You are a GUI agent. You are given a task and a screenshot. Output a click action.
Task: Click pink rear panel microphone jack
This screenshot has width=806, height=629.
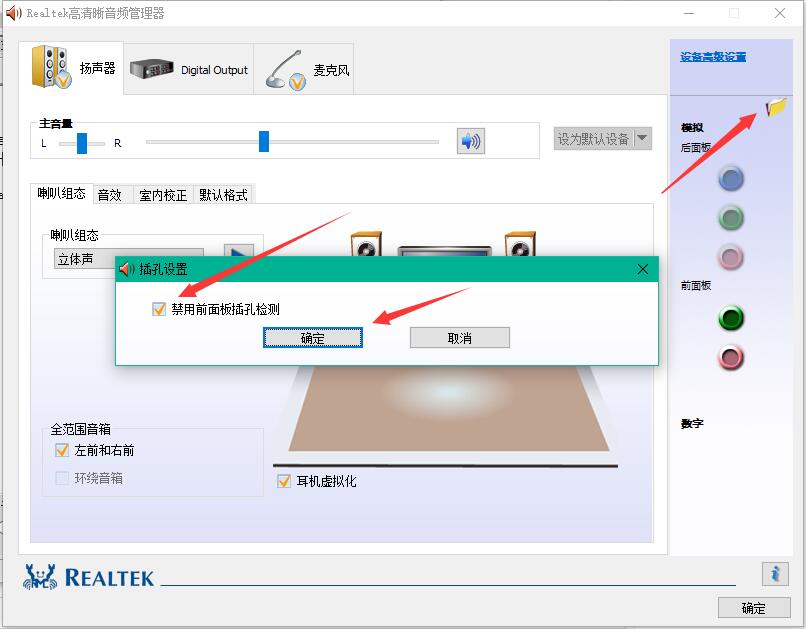coord(731,257)
